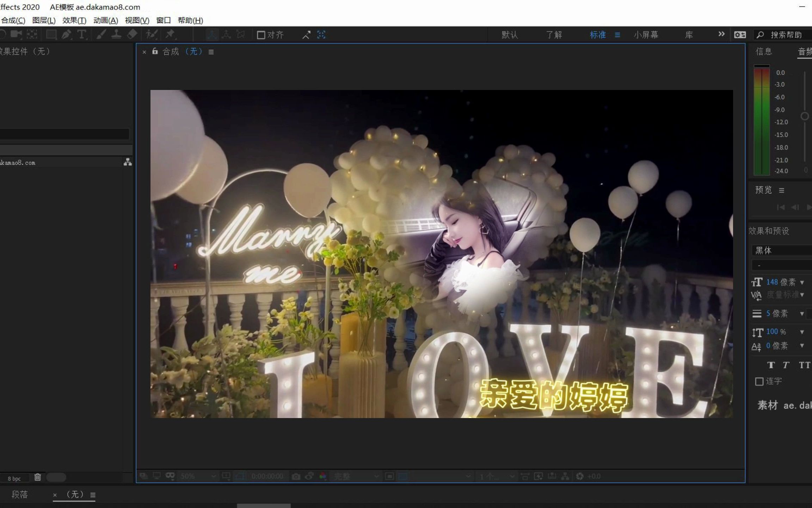Viewport: 812px width, 508px height.
Task: Click the local axis mode icon
Action: (212, 35)
